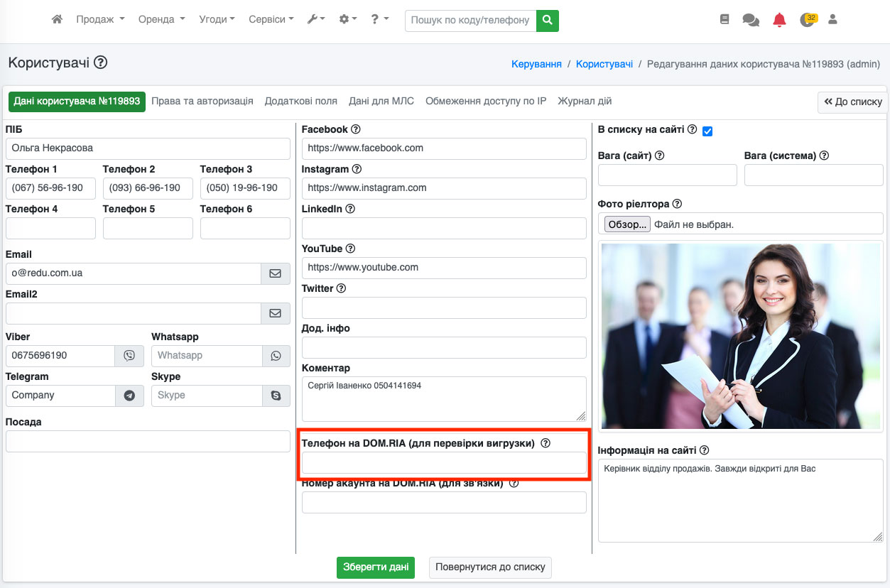
Task: Uncheck the "В списку на сайті" checkbox
Action: pos(707,131)
